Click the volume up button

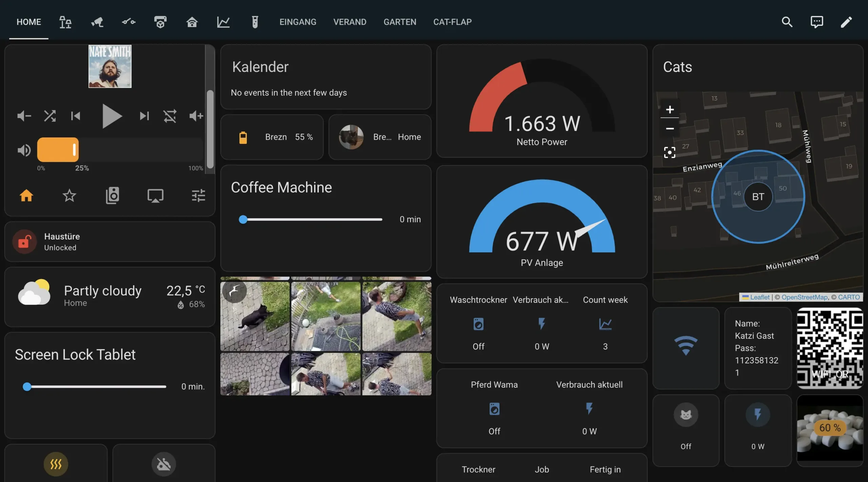coord(196,116)
